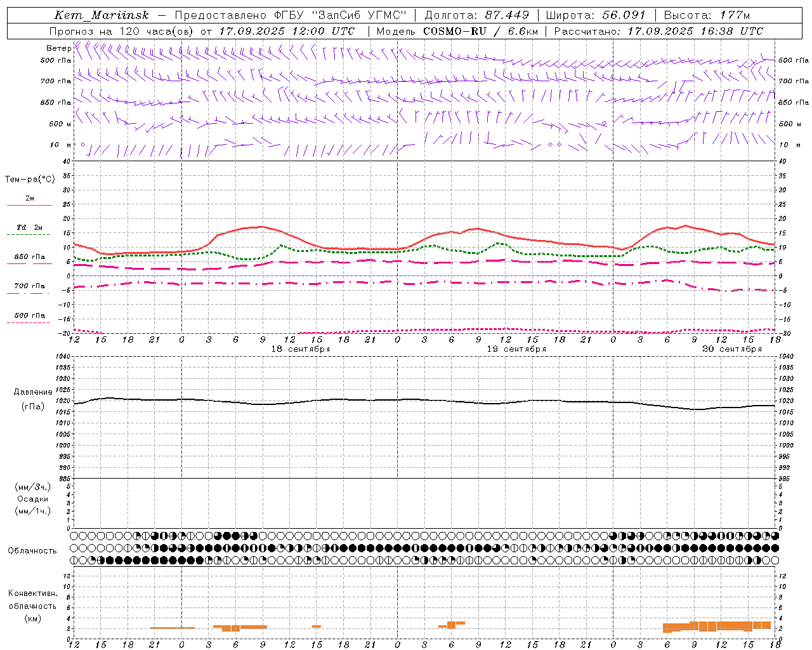
Task: Click the Широта: 56.091 value
Action: point(596,15)
